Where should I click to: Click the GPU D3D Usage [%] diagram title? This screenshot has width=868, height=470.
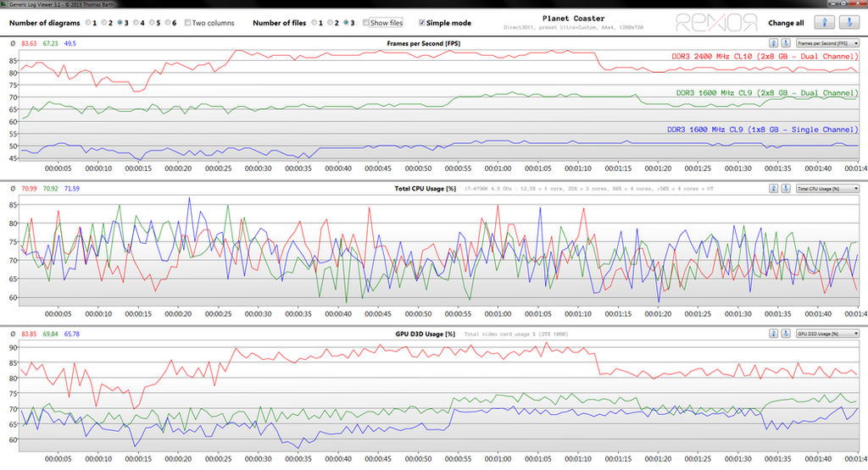click(426, 334)
